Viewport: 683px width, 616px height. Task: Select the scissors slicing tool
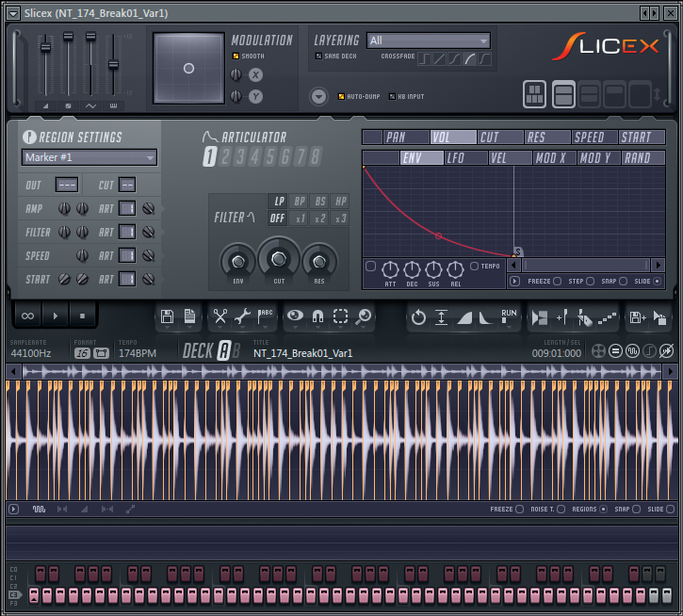(x=220, y=316)
